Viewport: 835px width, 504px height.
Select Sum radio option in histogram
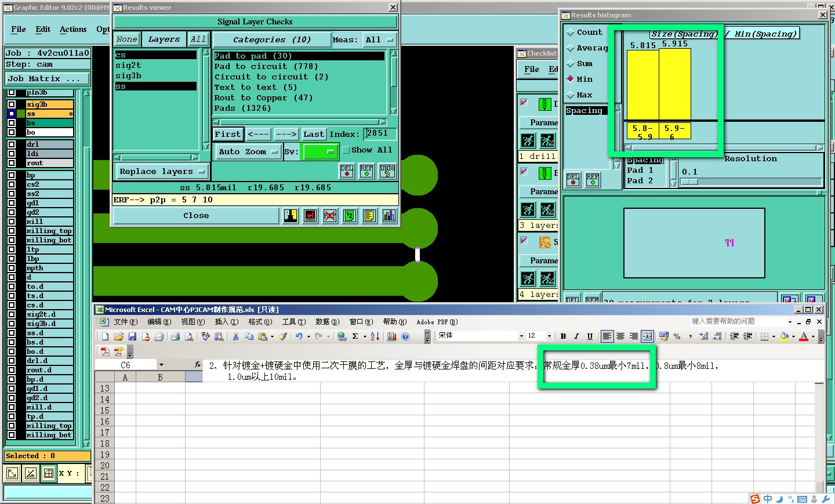571,64
